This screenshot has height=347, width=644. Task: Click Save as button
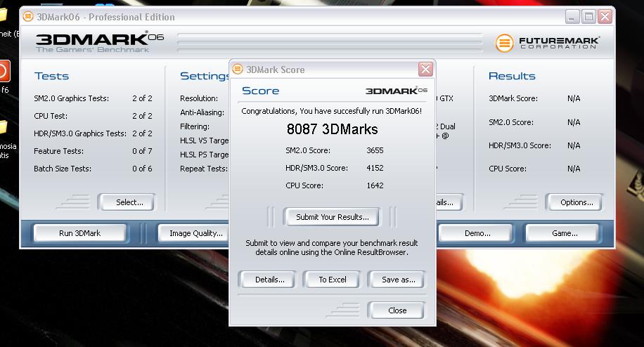[x=397, y=280]
